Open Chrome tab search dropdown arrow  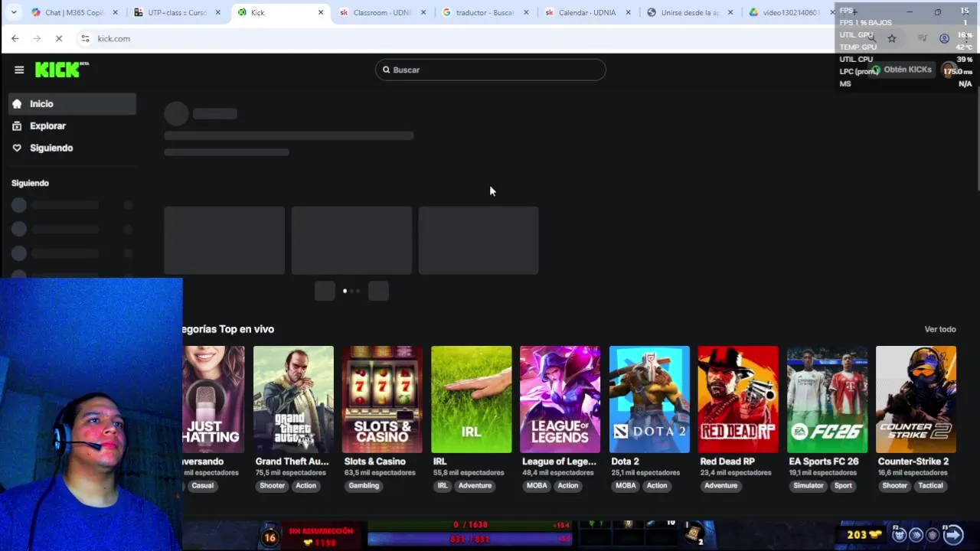coord(13,12)
